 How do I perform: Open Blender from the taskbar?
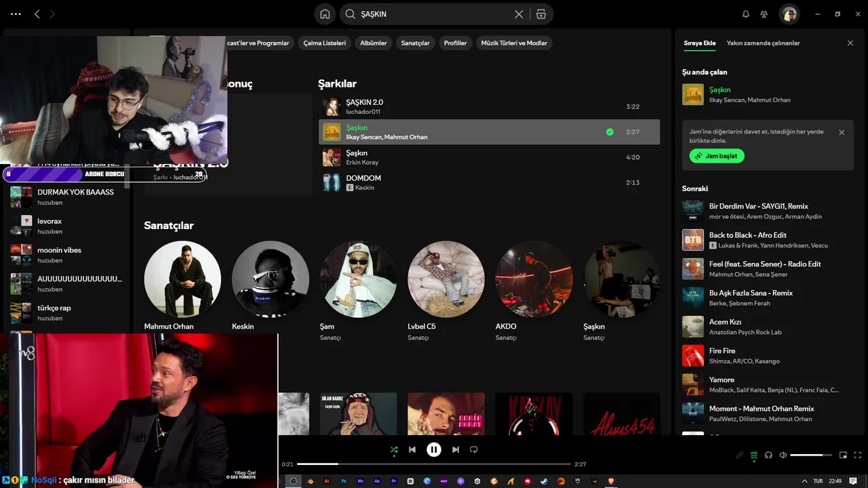(310, 481)
